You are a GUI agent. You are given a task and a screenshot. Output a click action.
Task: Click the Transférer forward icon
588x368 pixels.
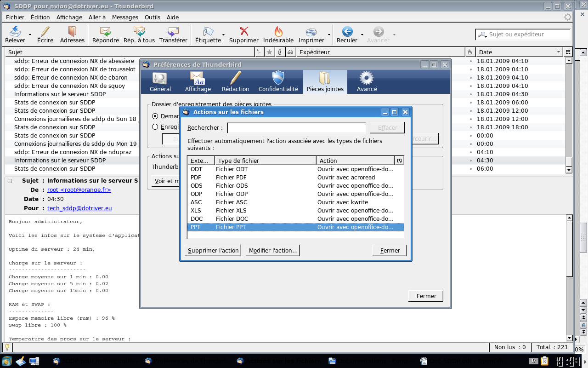(173, 32)
